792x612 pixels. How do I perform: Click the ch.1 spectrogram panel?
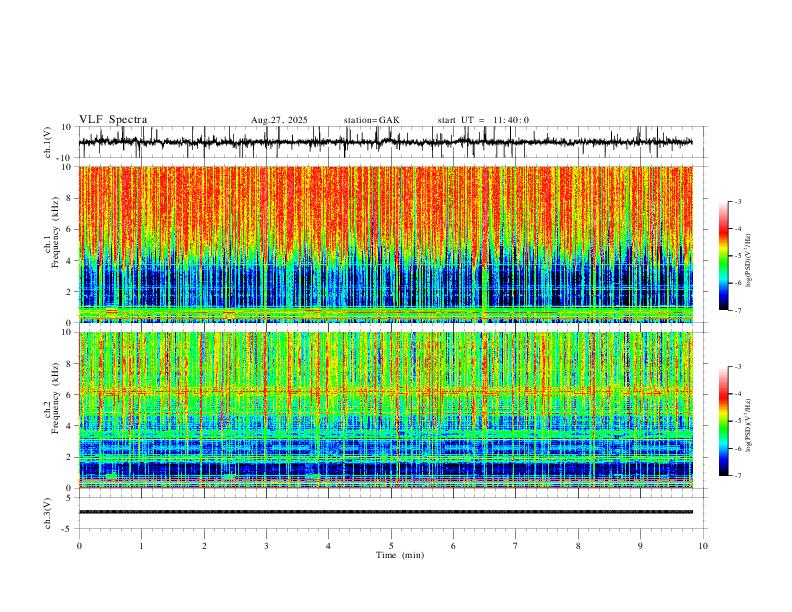click(386, 244)
